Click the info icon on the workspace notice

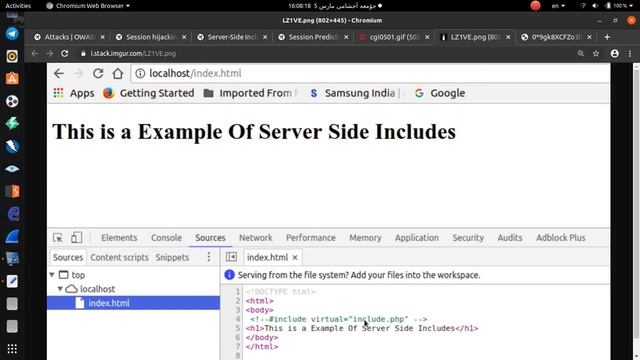(229, 275)
